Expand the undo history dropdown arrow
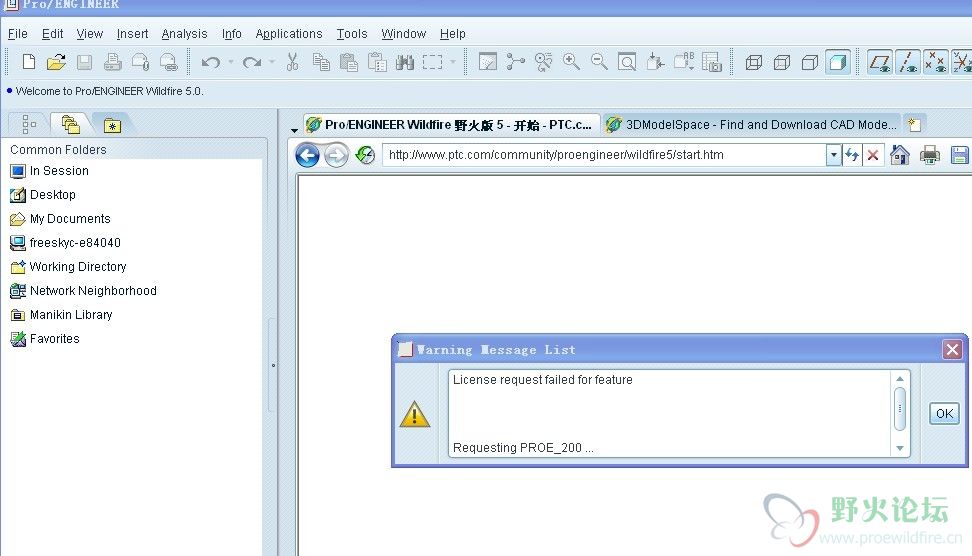 coord(231,62)
